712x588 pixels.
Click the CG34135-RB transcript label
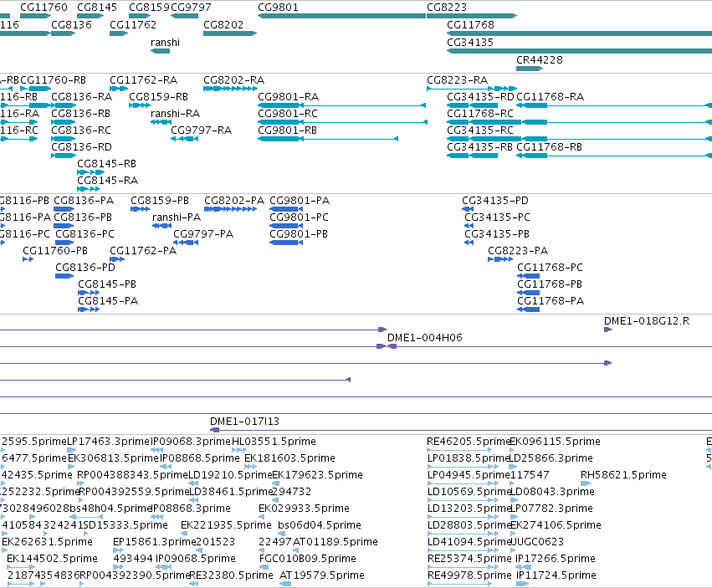point(479,147)
